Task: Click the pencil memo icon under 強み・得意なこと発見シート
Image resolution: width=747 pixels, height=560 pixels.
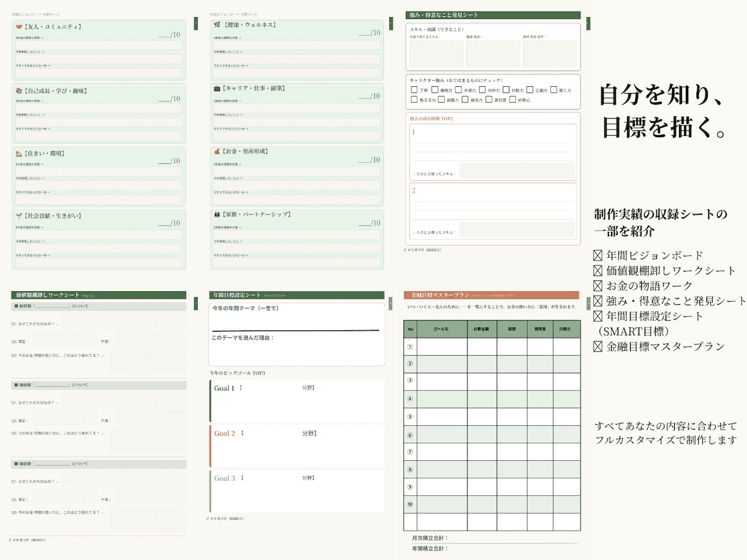Action: pyautogui.click(x=405, y=250)
